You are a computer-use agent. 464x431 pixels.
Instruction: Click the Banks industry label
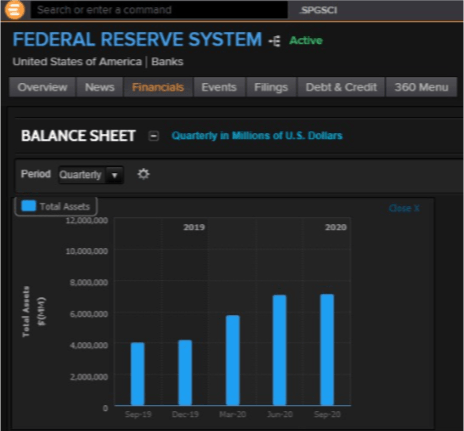click(x=167, y=62)
